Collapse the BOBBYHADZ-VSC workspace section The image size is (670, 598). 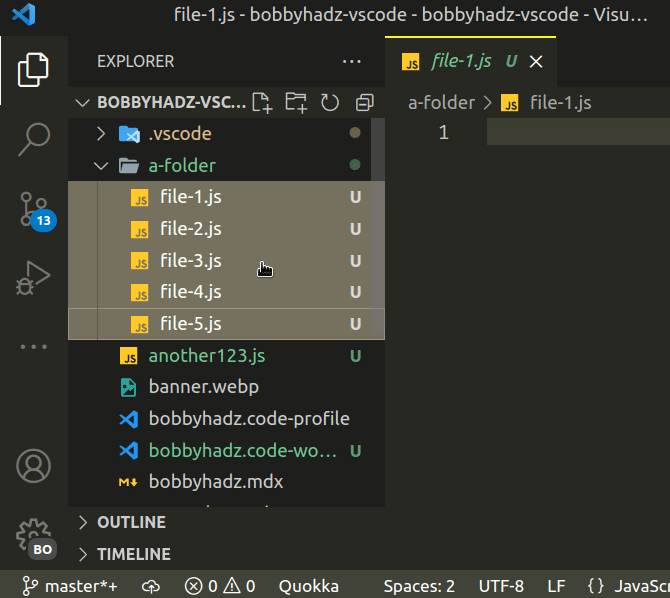pos(82,103)
